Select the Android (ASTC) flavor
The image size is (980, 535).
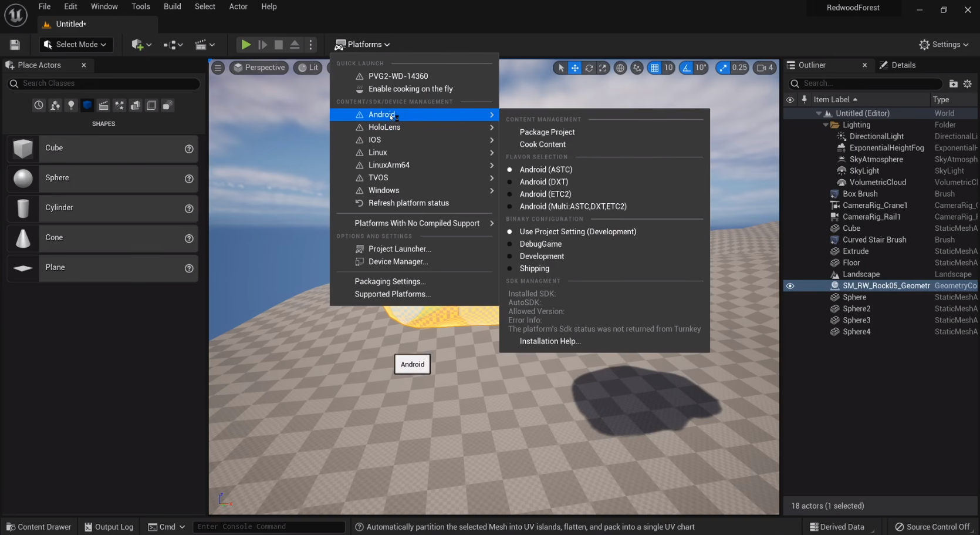point(546,170)
